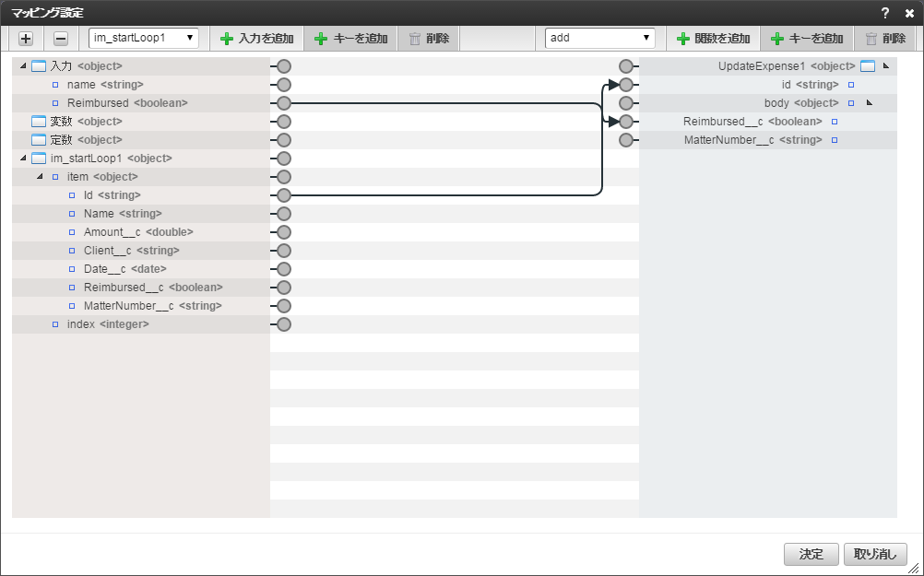Click the connector node of 定数 row

click(x=284, y=139)
